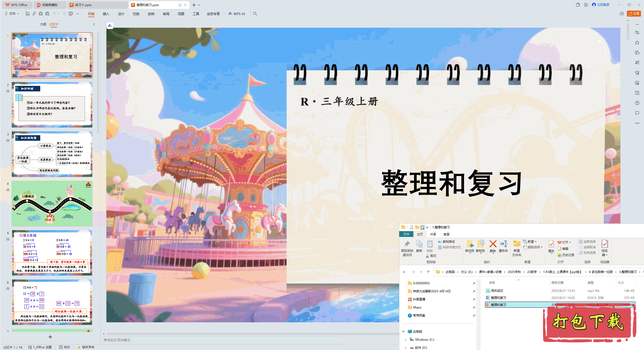Click the Rename icon in Explorer ribbon

coord(503,244)
